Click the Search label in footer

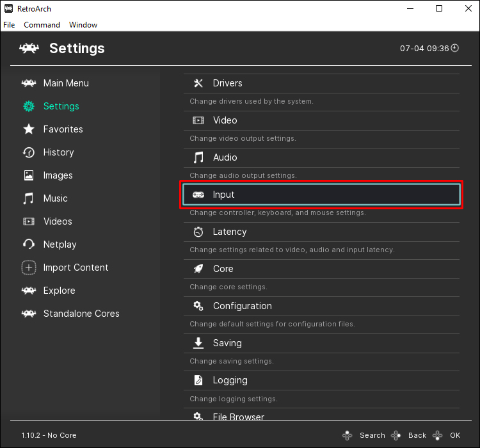pyautogui.click(x=372, y=435)
